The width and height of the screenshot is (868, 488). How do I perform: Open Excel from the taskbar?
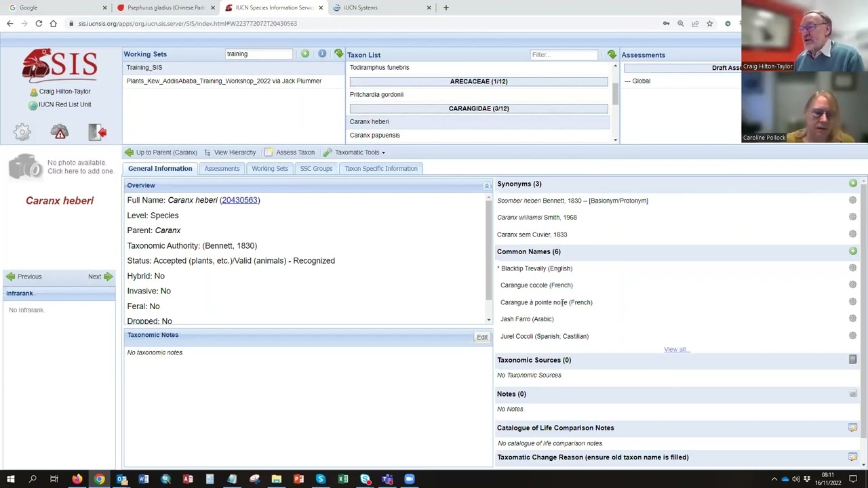coord(343,479)
